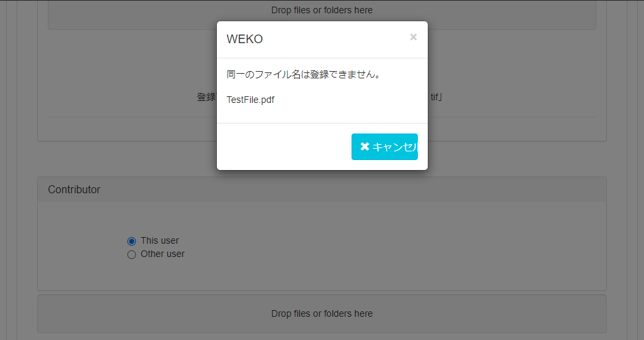
Task: Select the "This user" radio button
Action: [131, 241]
